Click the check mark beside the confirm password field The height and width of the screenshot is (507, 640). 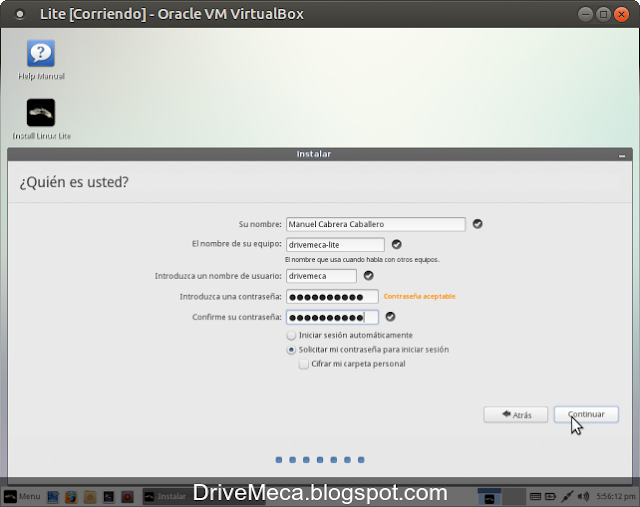(x=390, y=317)
